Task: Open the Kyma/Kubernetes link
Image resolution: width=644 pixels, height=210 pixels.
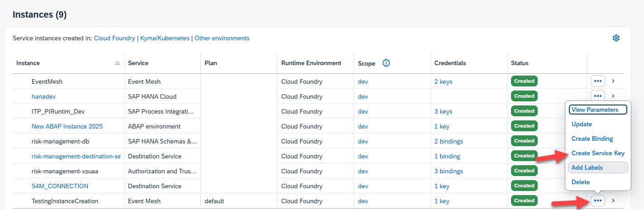Action: (165, 38)
